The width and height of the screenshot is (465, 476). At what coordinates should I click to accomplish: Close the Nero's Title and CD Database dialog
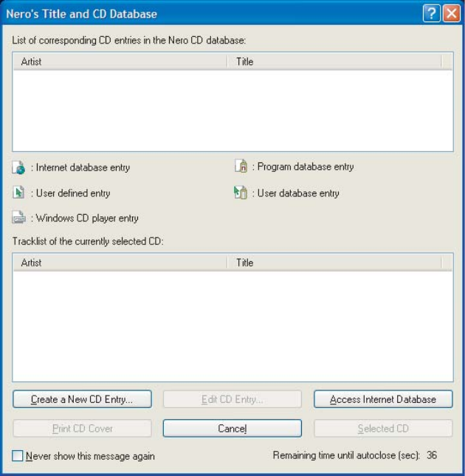pos(451,14)
